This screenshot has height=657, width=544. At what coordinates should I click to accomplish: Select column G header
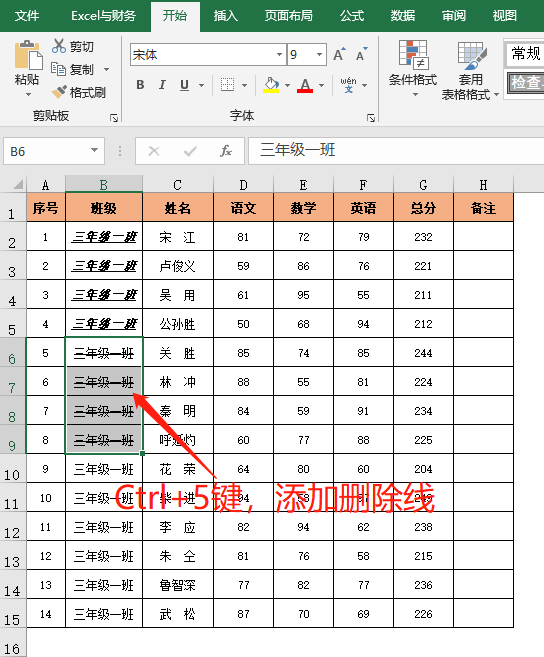pos(423,184)
